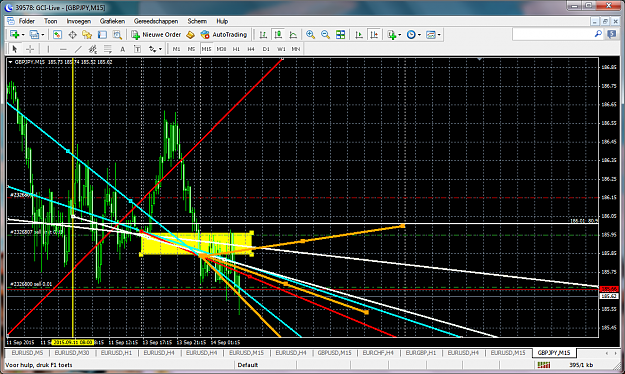Open the Terminal panel icon
Viewport: 625px width, 374px height.
[102, 35]
